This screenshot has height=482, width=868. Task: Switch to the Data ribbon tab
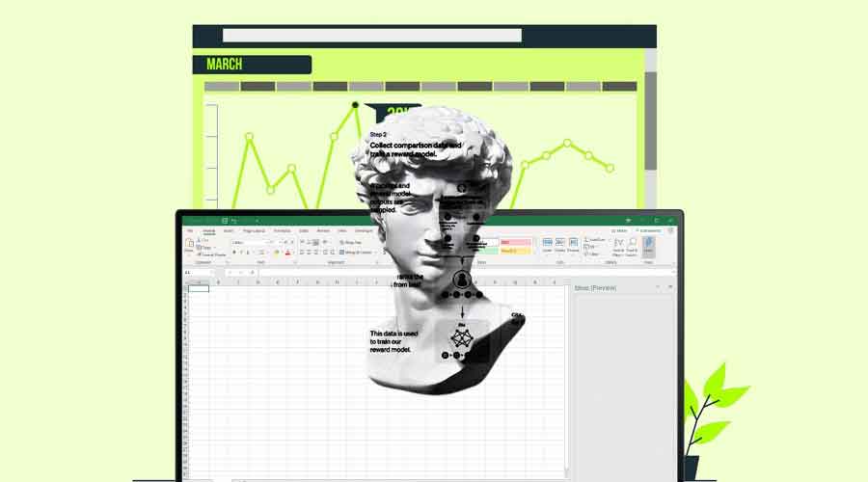(x=304, y=230)
